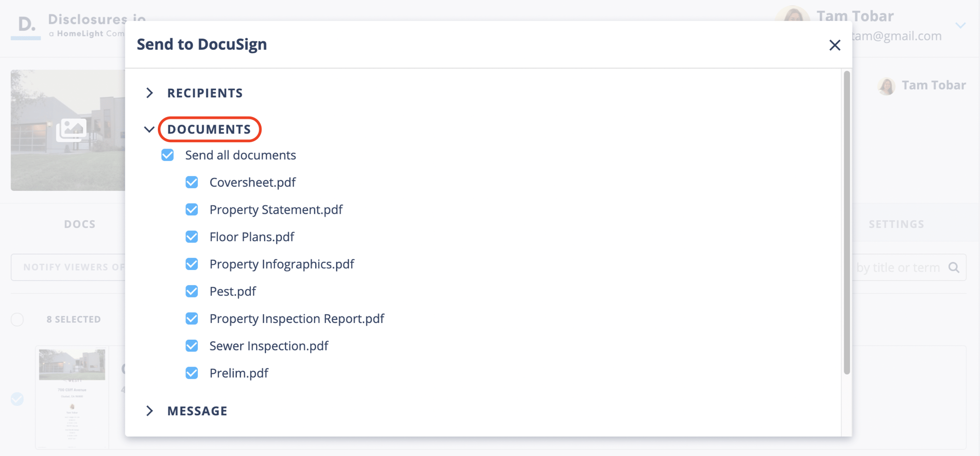Expand the Recipients section chevron
The width and height of the screenshot is (980, 456).
(150, 93)
